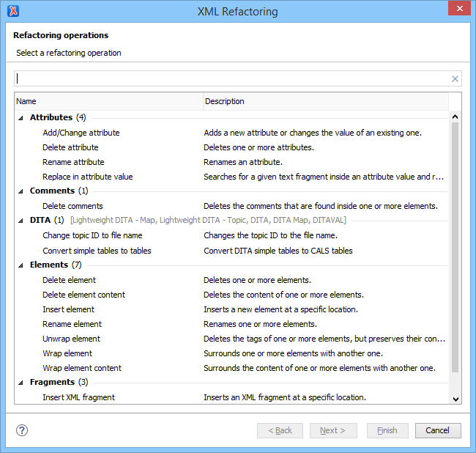The image size is (476, 453).
Task: Pick Convert simple tables to tables
Action: 97,251
